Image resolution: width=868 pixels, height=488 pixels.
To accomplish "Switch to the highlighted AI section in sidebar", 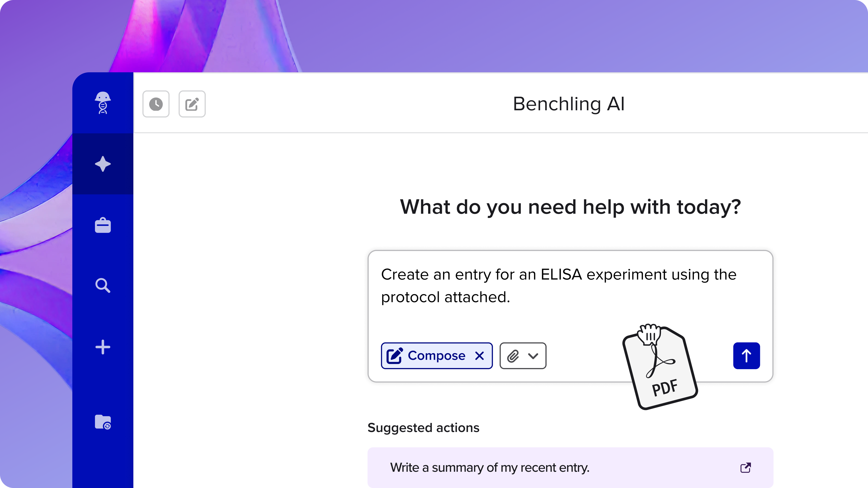I will [103, 164].
